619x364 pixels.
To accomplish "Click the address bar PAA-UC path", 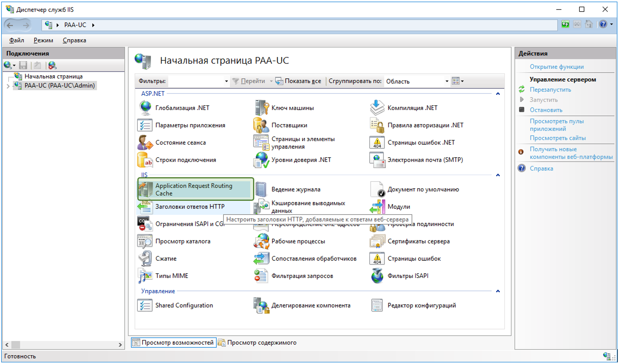I will tap(75, 25).
